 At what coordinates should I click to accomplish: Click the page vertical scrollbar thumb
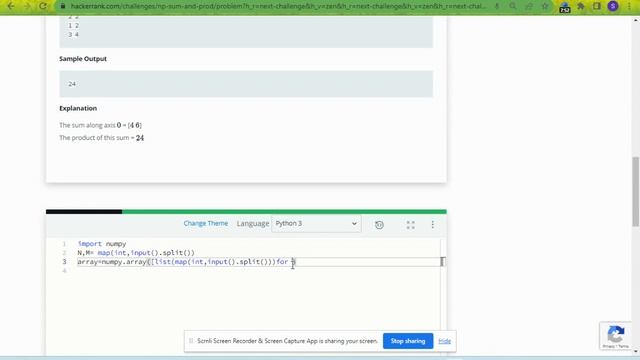[636, 191]
